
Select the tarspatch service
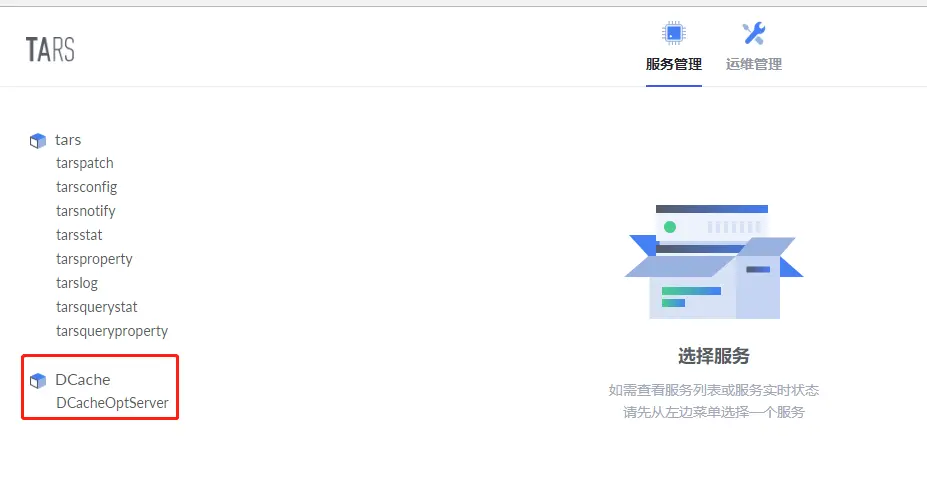[85, 163]
